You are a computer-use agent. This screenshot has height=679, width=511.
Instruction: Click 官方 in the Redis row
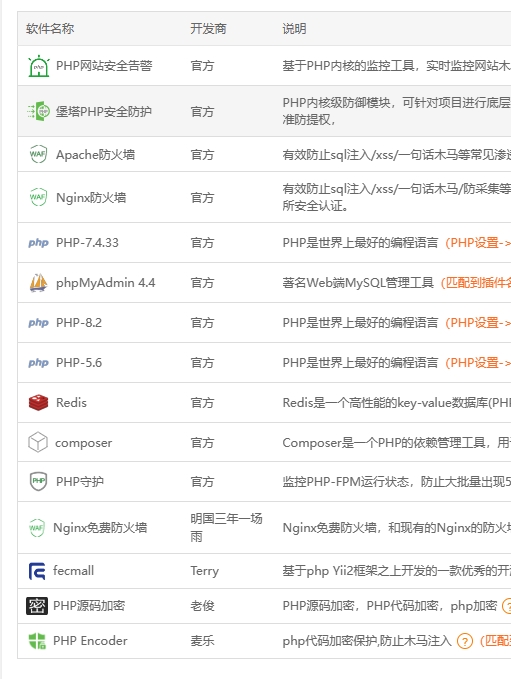pos(202,403)
